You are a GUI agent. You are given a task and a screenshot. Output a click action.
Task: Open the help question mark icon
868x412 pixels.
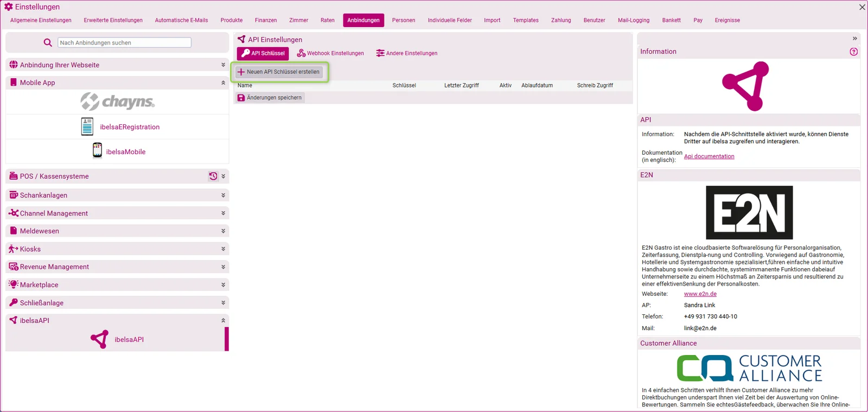[853, 52]
